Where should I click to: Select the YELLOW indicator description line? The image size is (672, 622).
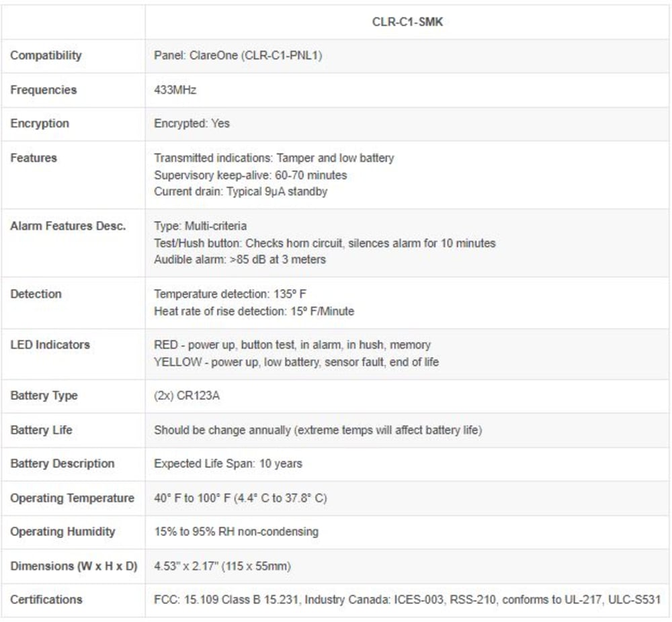pos(296,362)
